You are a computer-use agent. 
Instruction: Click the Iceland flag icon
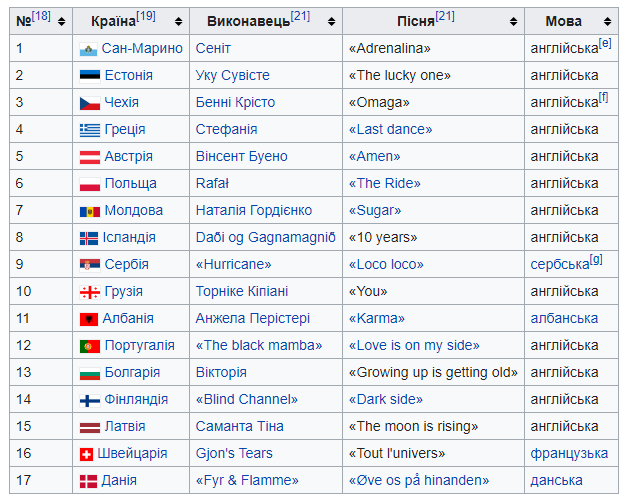(x=89, y=238)
